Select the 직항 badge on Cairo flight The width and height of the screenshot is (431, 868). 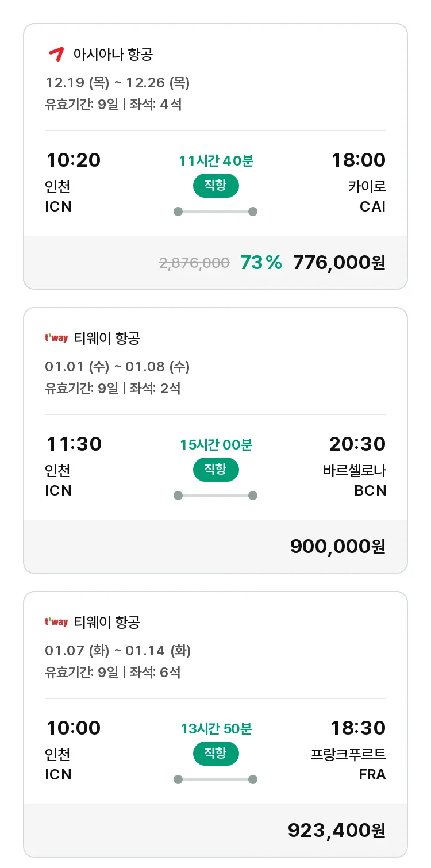click(x=215, y=186)
